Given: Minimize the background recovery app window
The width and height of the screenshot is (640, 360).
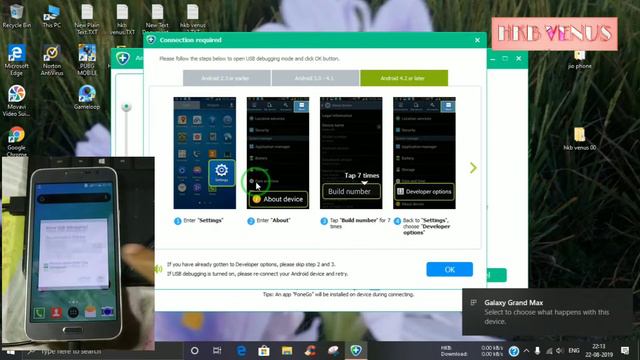Looking at the screenshot, I should pos(493,59).
